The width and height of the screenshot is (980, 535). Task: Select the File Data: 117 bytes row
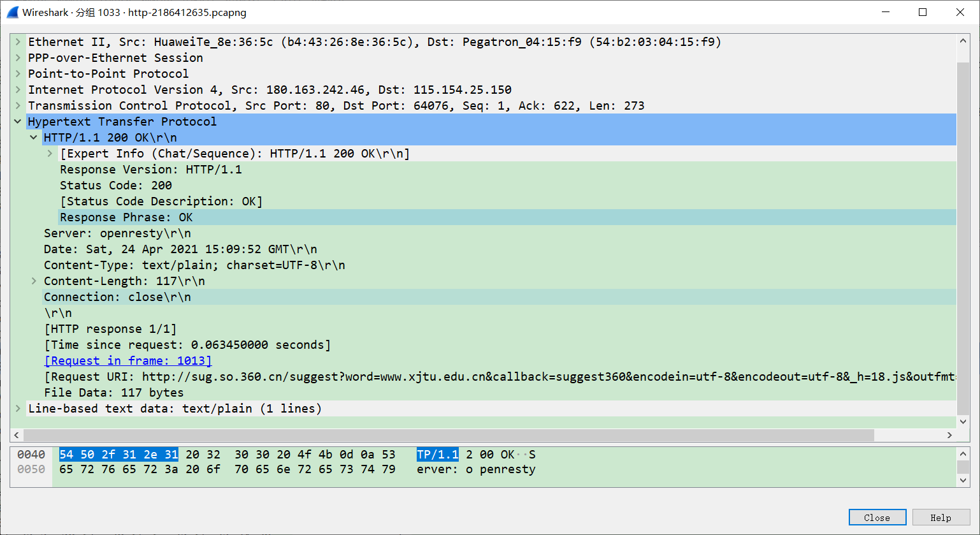[x=500, y=393]
